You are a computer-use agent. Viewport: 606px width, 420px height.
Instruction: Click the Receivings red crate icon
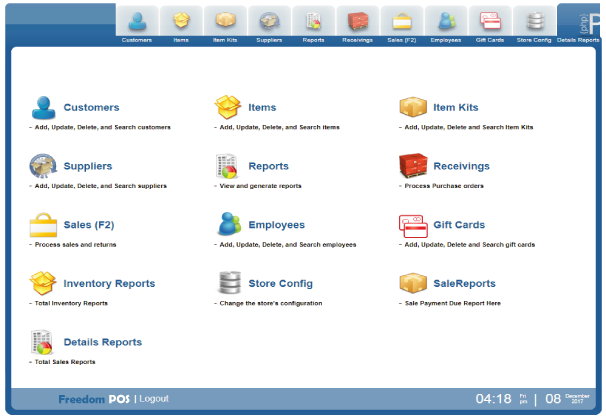413,166
